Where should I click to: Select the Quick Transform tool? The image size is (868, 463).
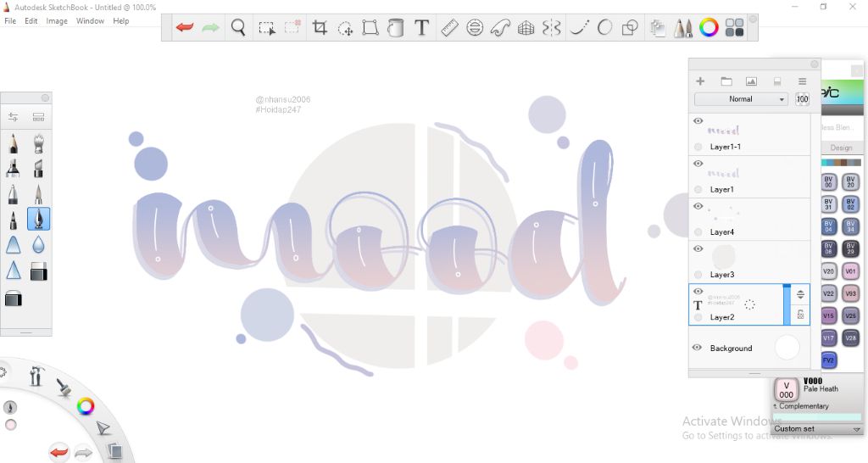click(346, 28)
